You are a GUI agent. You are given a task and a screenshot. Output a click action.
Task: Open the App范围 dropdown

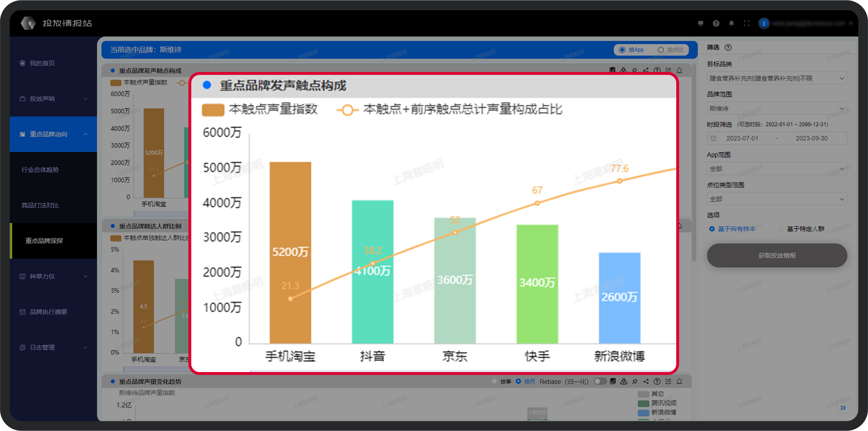point(777,169)
